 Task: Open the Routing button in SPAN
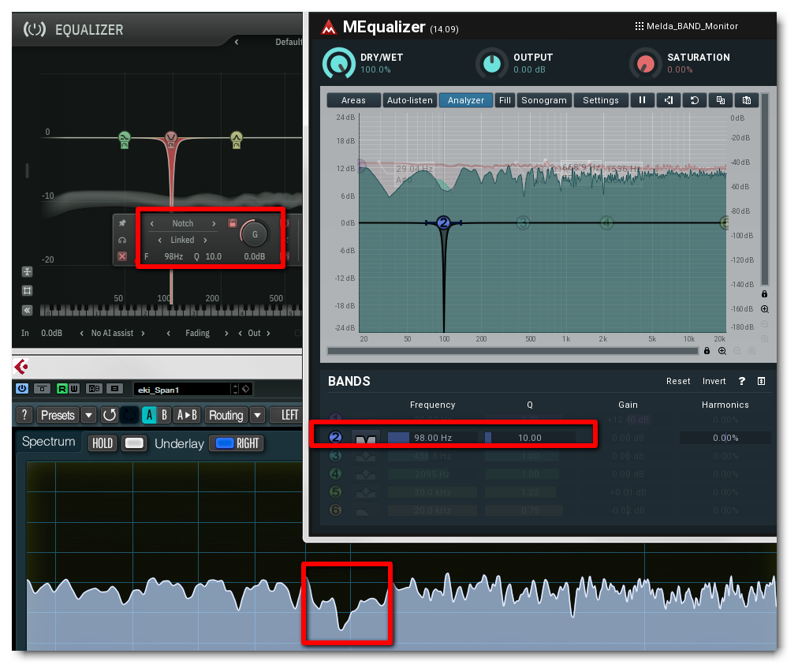tap(226, 416)
